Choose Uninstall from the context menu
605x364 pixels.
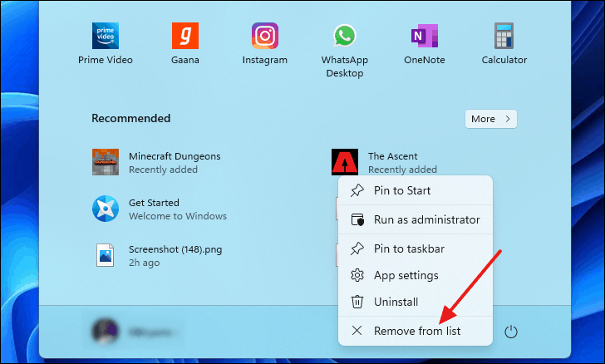click(x=416, y=302)
